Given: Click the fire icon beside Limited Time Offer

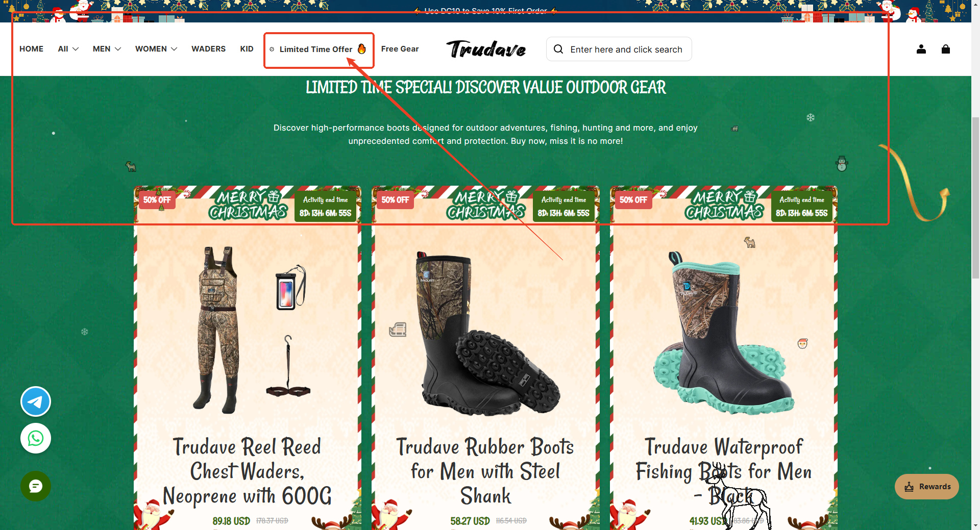Looking at the screenshot, I should pyautogui.click(x=362, y=49).
